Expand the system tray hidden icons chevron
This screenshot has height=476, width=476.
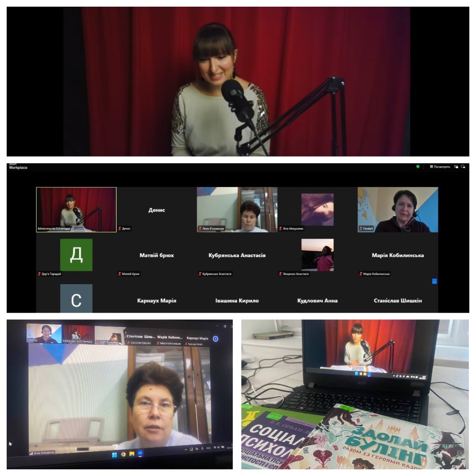point(187,449)
